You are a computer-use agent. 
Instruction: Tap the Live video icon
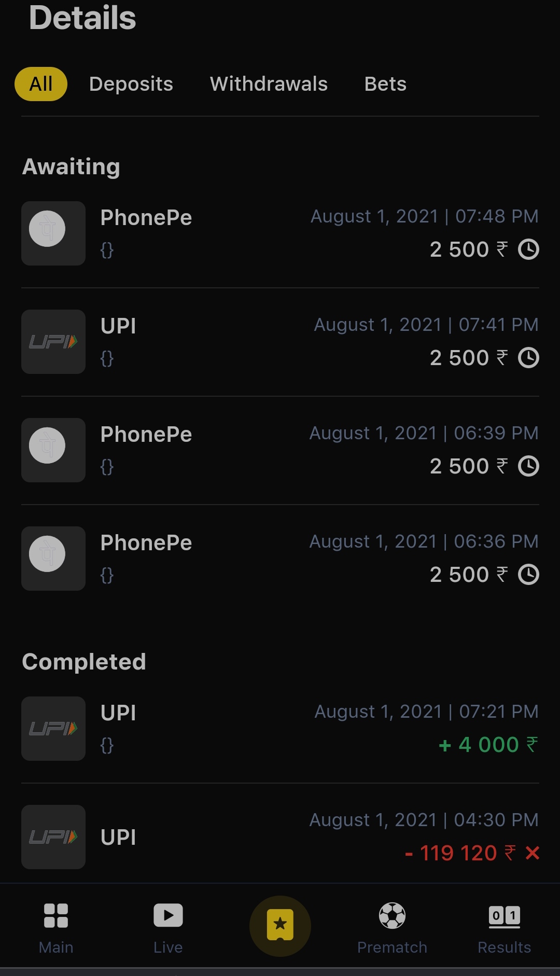[x=168, y=916]
